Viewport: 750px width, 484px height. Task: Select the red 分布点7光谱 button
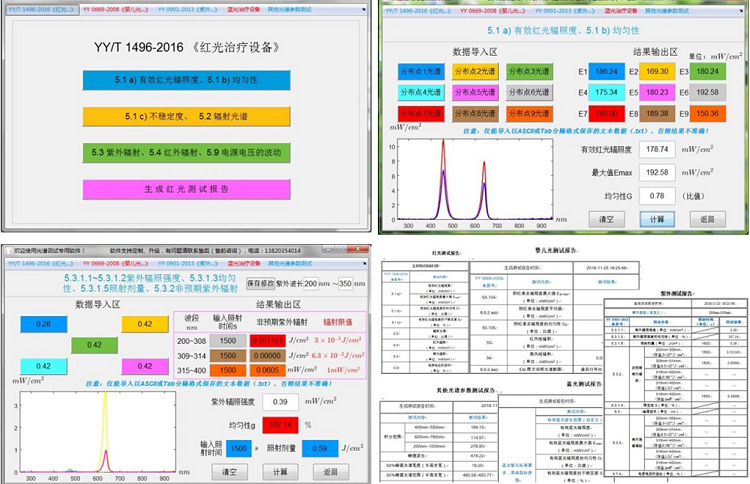tap(420, 113)
